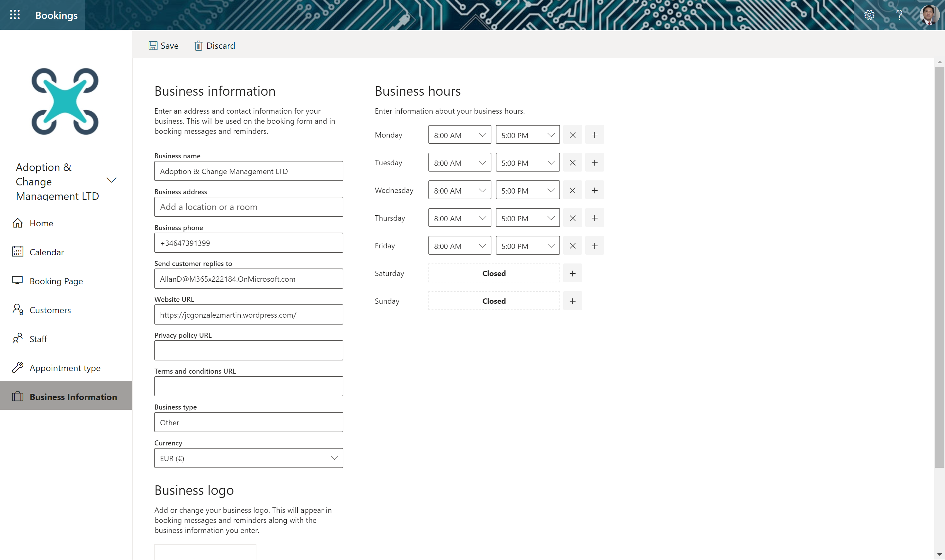The height and width of the screenshot is (560, 945).
Task: Discard the changes
Action: tap(215, 46)
